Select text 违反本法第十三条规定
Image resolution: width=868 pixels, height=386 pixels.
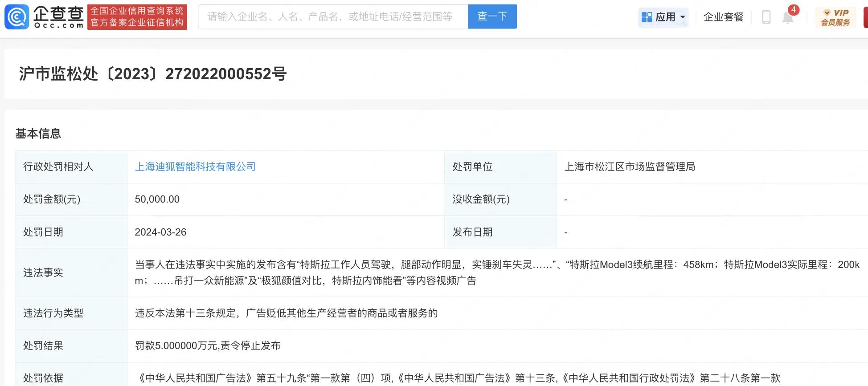185,313
